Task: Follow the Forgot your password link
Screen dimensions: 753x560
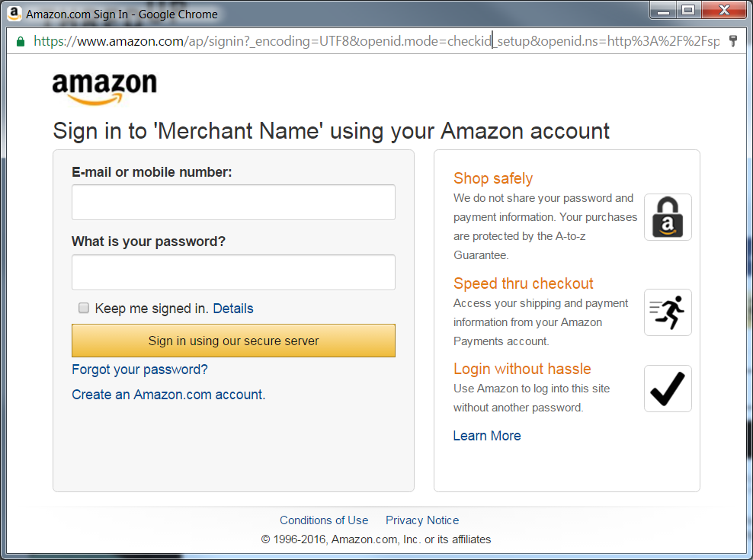Action: pyautogui.click(x=139, y=370)
